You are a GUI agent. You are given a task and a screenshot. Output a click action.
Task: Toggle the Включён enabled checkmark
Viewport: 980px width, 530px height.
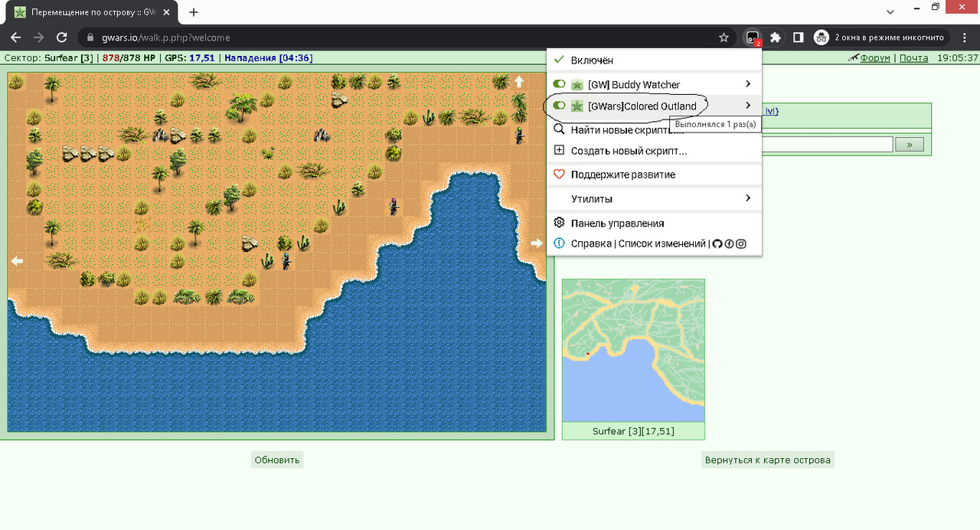click(x=559, y=60)
